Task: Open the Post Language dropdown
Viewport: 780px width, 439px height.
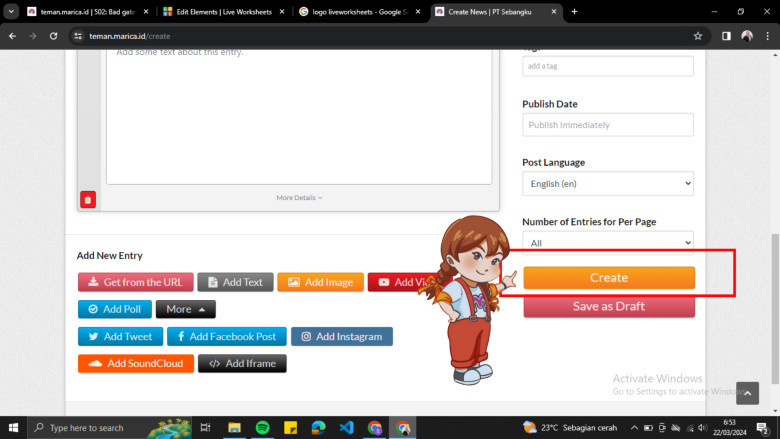Action: [607, 184]
